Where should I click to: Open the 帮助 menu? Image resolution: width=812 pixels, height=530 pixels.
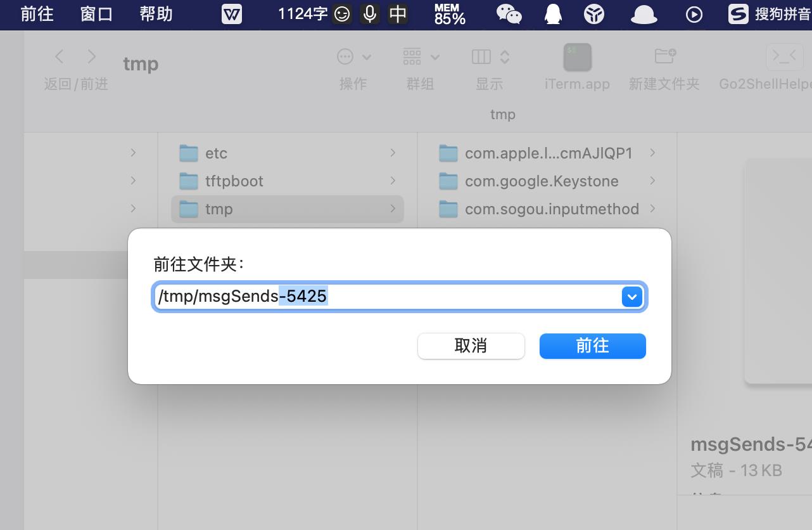[156, 14]
